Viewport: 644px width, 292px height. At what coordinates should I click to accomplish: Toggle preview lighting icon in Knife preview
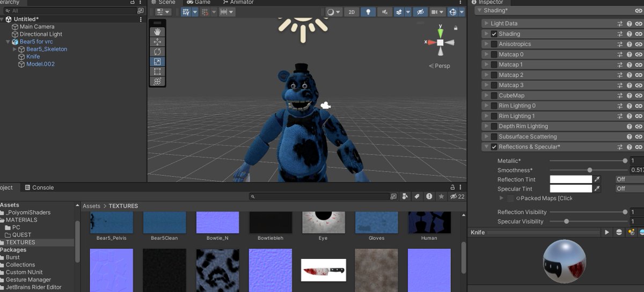631,232
